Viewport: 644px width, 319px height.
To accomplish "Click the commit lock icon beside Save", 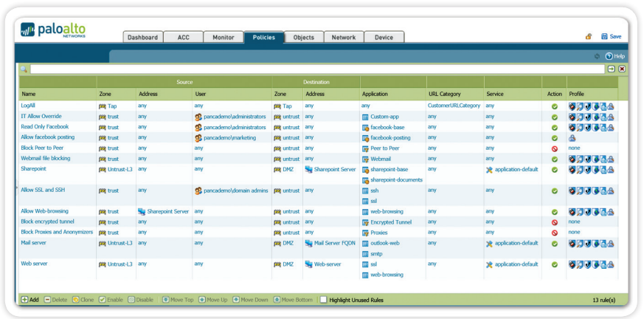I will (589, 37).
